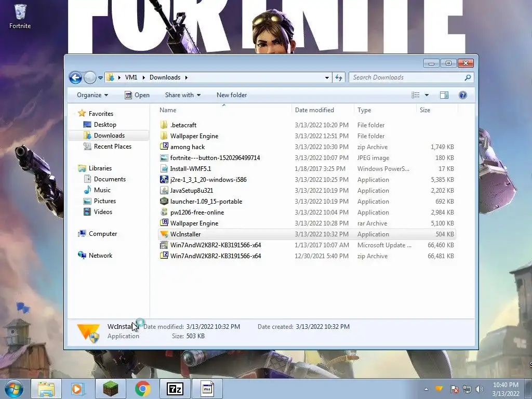The image size is (532, 399).
Task: Open the Minecraft block taskbar icon
Action: 110,389
